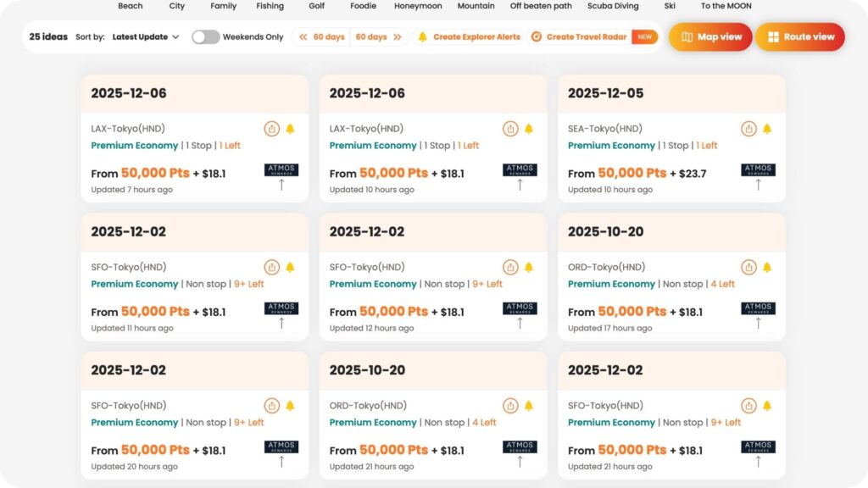Go back 60 days with the left arrows
This screenshot has height=488, width=868.
(x=321, y=37)
